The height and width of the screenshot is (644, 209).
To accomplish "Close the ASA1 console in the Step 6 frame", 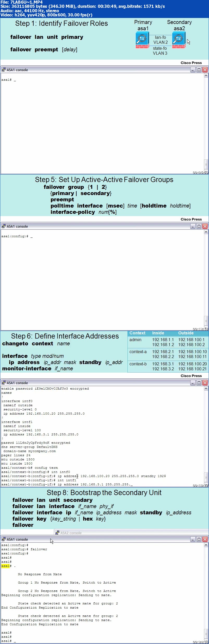I will click(205, 383).
